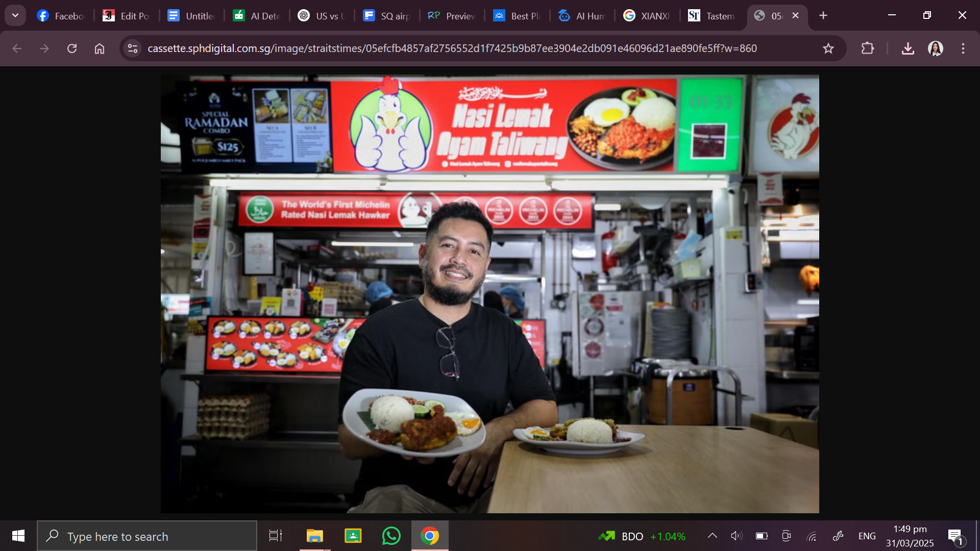This screenshot has height=551, width=980.
Task: Switch to the Facebook tab
Action: (x=61, y=16)
